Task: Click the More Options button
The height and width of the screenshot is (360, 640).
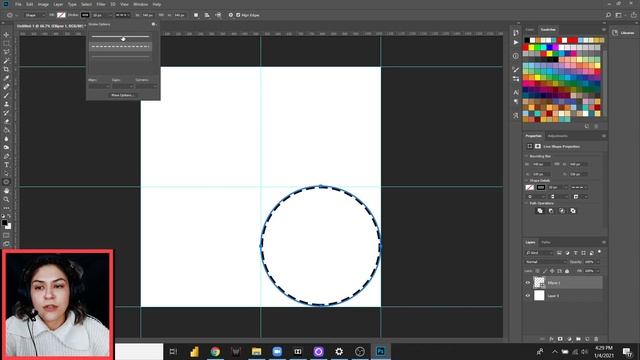Action: click(x=122, y=95)
